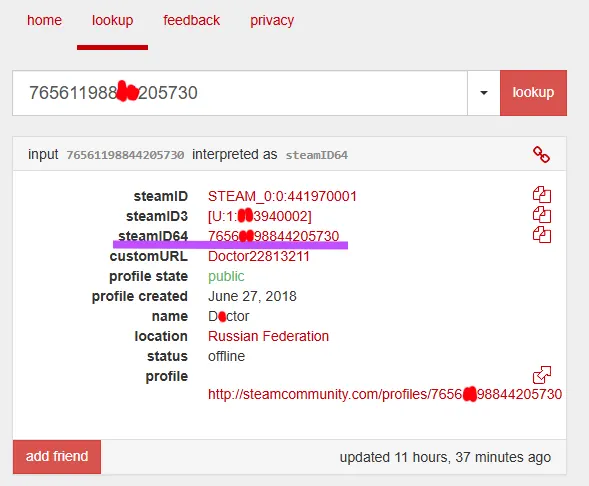The image size is (589, 486).
Task: Click the June 27, 2018 date
Action: click(x=252, y=296)
